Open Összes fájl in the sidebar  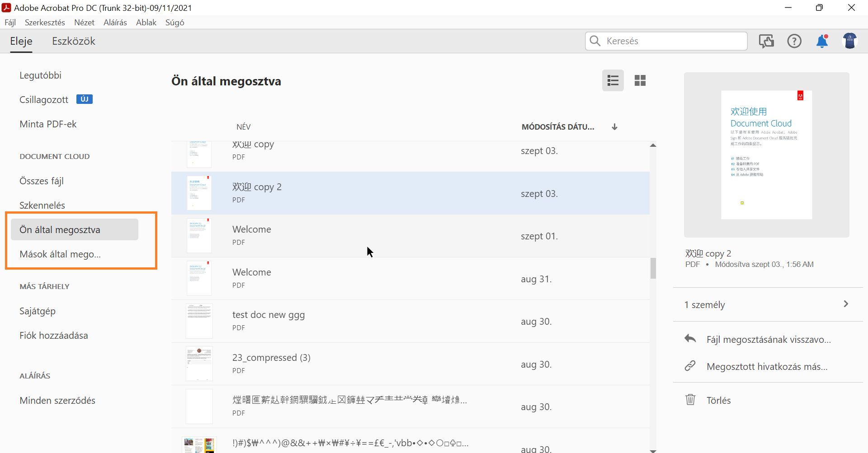42,181
